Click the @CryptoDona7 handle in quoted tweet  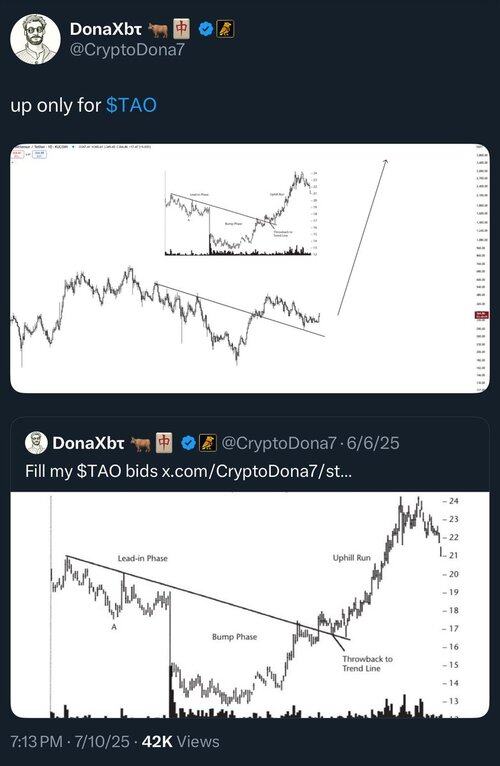279,443
